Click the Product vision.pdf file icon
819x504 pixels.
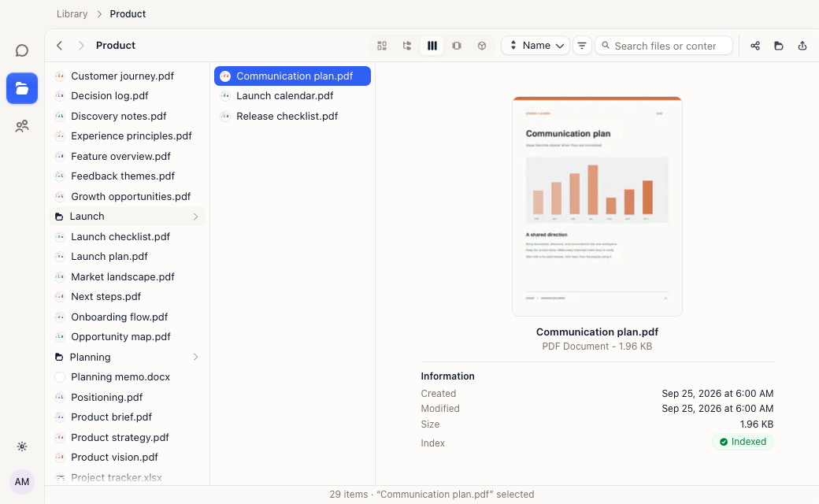click(60, 458)
